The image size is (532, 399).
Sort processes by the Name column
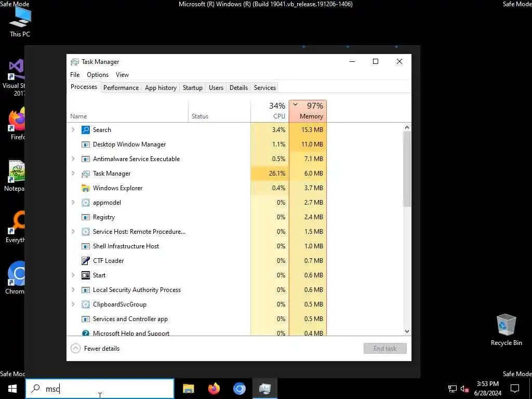click(127, 111)
